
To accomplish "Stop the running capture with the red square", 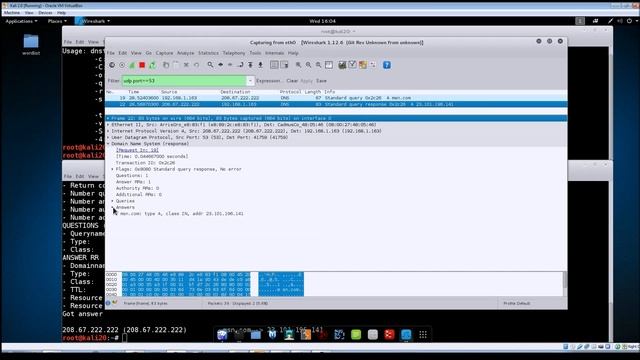I will 142,65.
